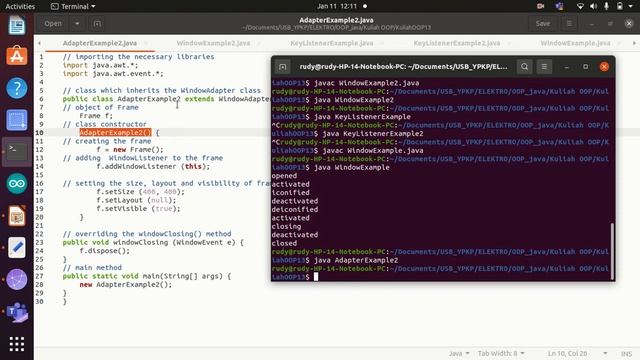Open the terminal hamburger menu
Image resolution: width=640 pixels, height=360 pixels.
[x=544, y=67]
